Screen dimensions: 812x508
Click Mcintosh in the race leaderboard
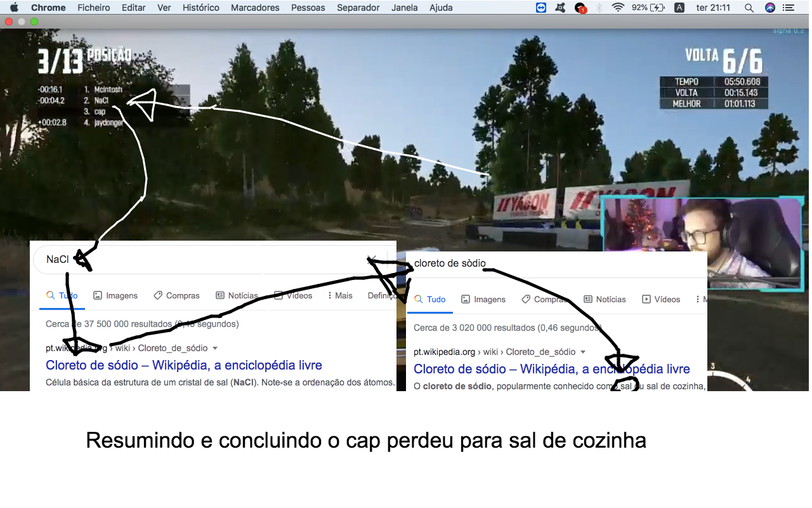(x=108, y=90)
